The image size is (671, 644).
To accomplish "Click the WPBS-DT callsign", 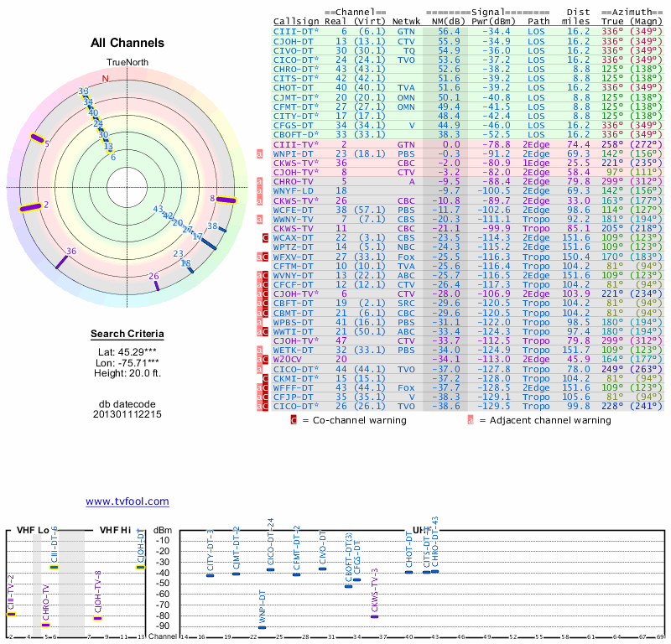I will 294,323.
